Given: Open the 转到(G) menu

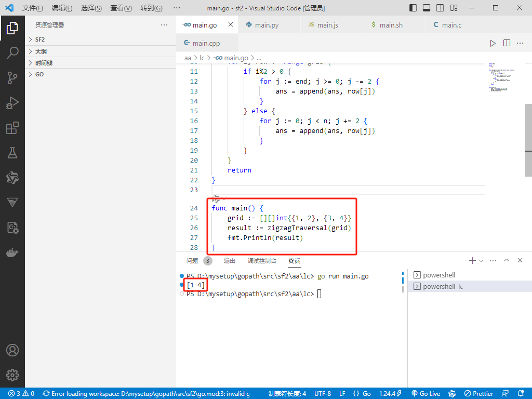Looking at the screenshot, I should coord(151,8).
